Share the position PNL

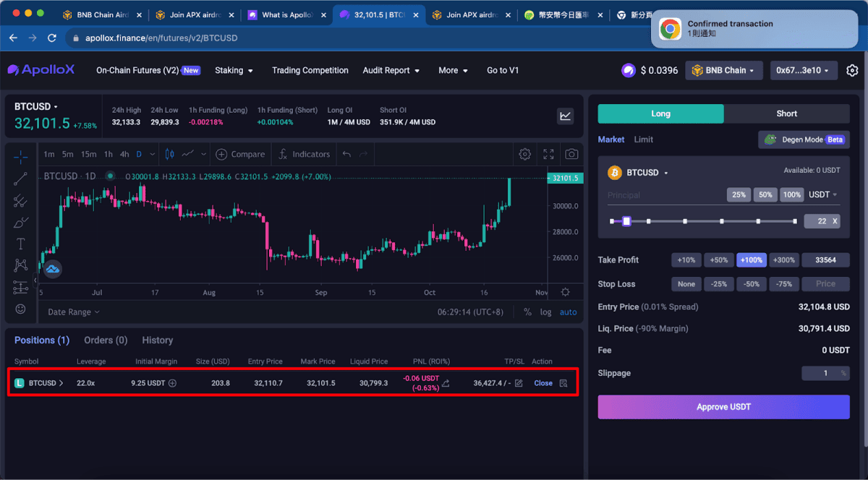pos(446,383)
